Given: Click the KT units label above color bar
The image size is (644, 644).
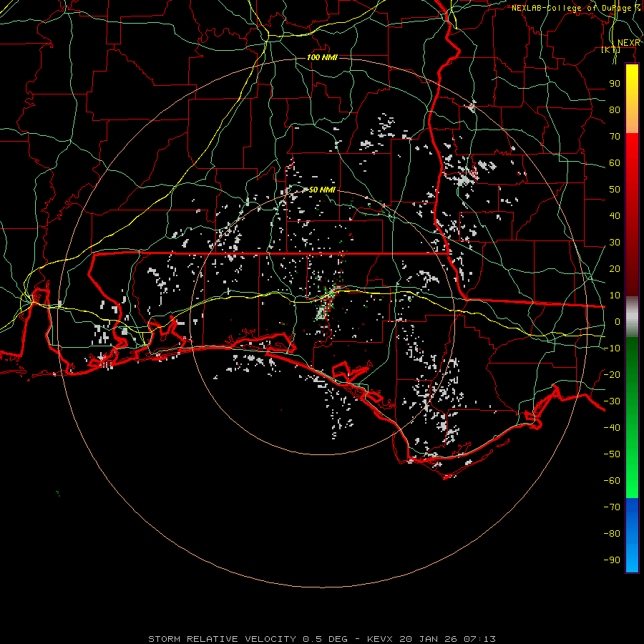Looking at the screenshot, I should (611, 50).
